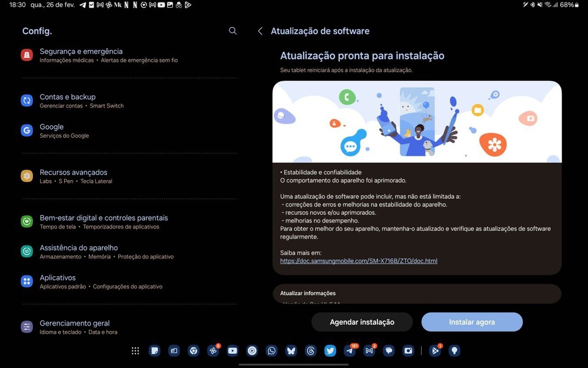Go back from Atualização de software

tap(260, 31)
